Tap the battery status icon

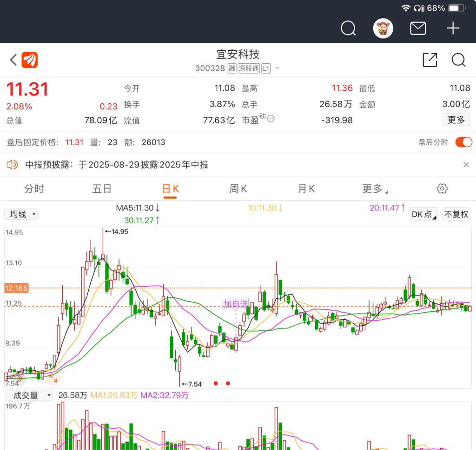pyautogui.click(x=456, y=8)
